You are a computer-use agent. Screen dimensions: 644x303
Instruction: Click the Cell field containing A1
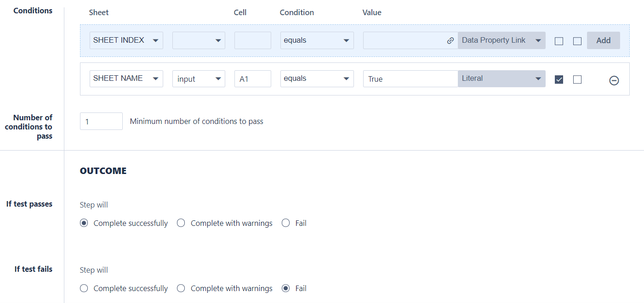click(x=252, y=79)
